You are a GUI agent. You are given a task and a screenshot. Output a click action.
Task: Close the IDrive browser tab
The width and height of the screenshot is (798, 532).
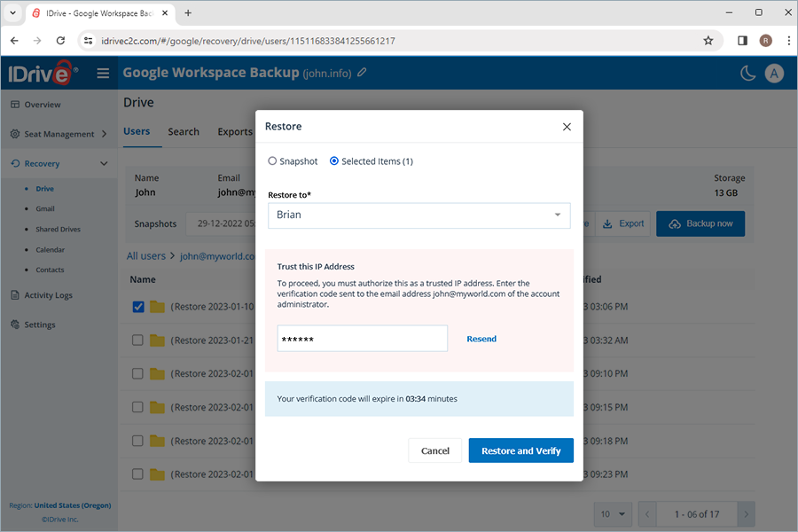[x=165, y=13]
